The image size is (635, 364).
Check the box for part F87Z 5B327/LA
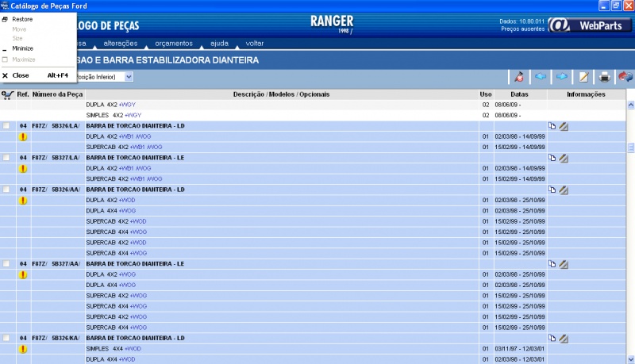tap(6, 157)
